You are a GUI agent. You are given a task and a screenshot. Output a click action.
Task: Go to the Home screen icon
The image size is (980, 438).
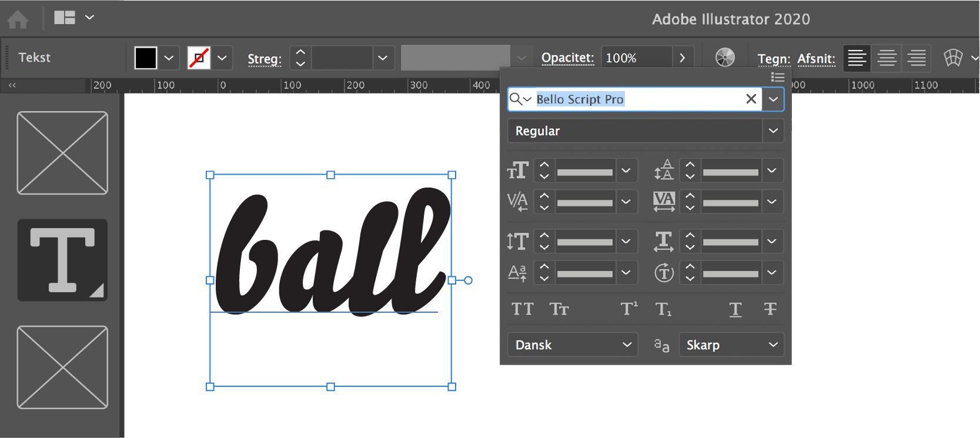(18, 19)
